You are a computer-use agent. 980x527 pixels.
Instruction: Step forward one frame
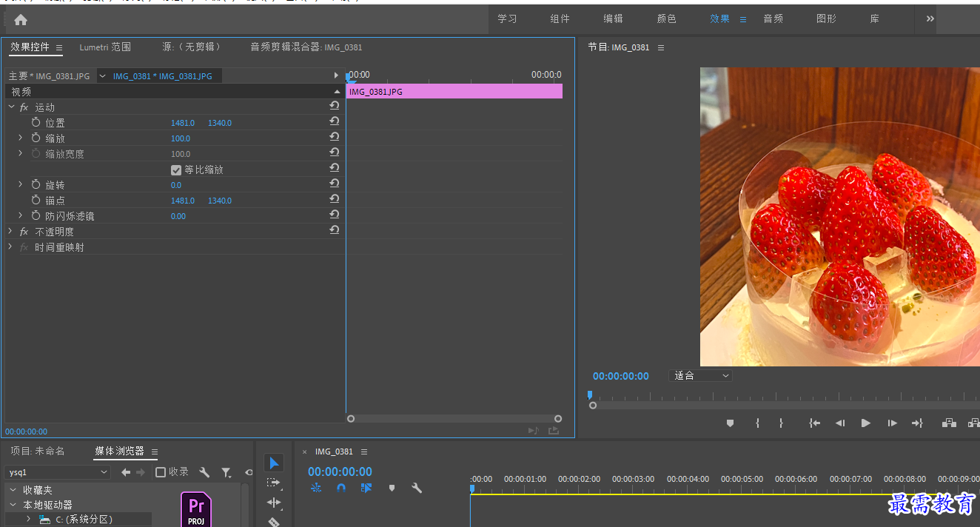point(892,423)
